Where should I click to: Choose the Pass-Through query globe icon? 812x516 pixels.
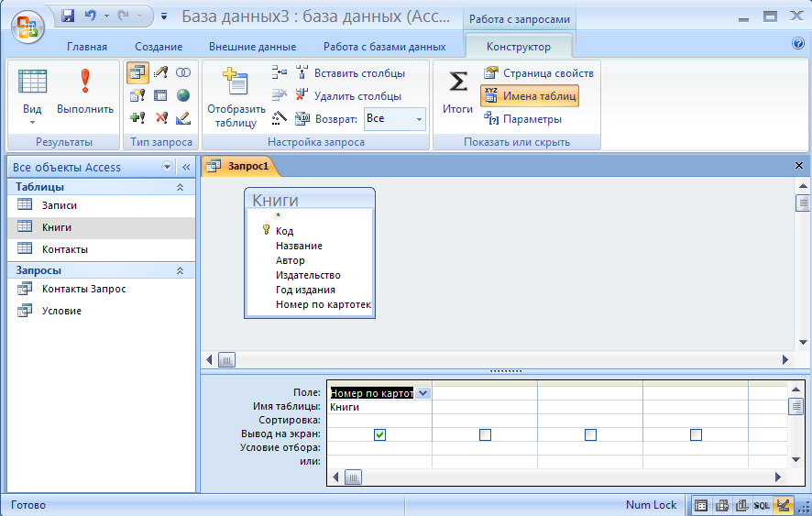click(182, 95)
